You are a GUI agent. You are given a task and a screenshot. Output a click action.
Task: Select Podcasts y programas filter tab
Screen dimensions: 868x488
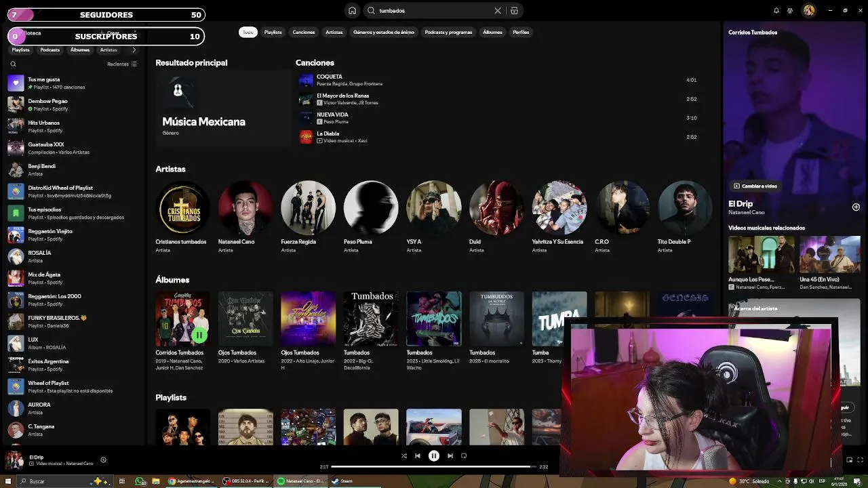coord(448,32)
